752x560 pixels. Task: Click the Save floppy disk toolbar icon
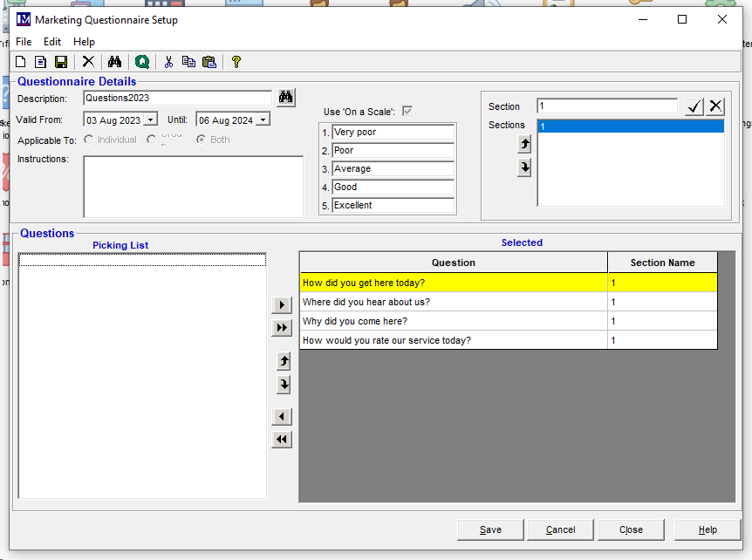[x=61, y=62]
